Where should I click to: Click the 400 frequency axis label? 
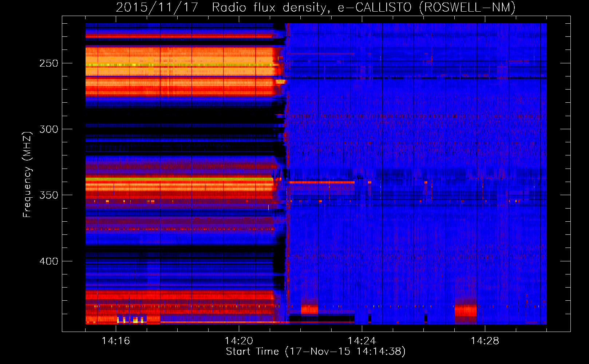49,261
